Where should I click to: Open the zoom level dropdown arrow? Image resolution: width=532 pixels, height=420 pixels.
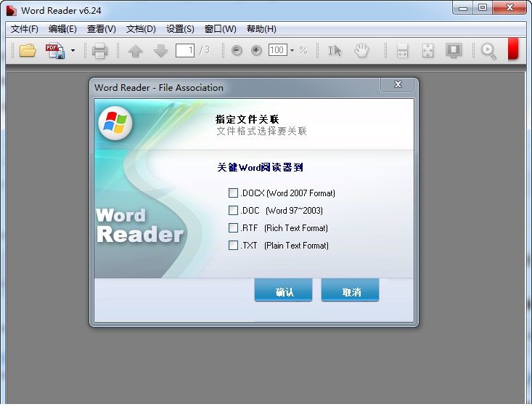[292, 51]
